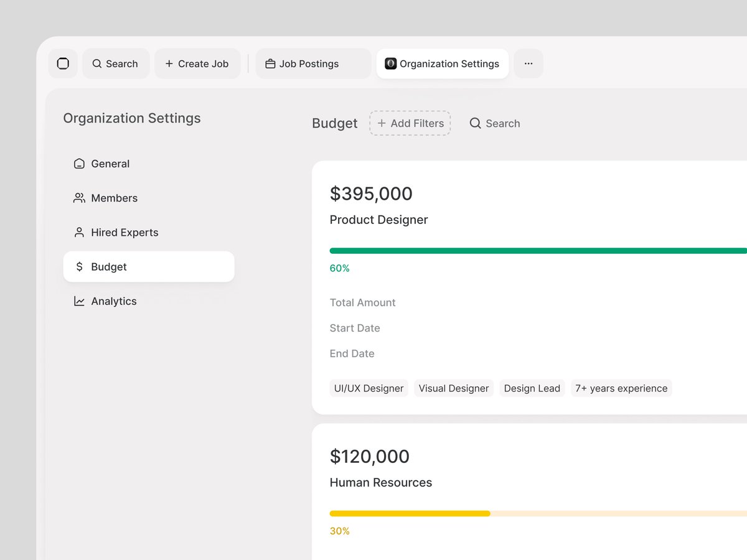Open the three-dots more menu
This screenshot has height=560, width=747.
[529, 63]
